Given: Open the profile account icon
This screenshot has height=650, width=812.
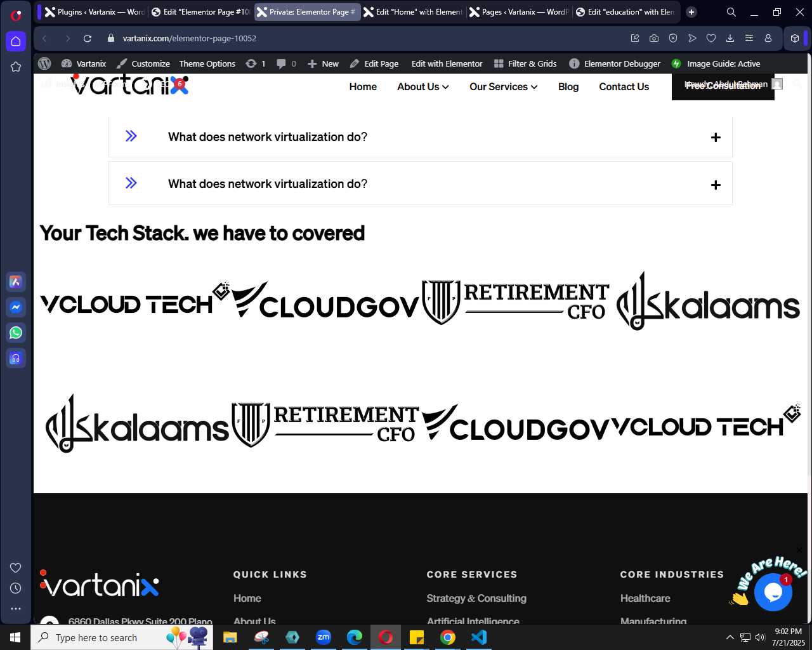Looking at the screenshot, I should pyautogui.click(x=768, y=38).
